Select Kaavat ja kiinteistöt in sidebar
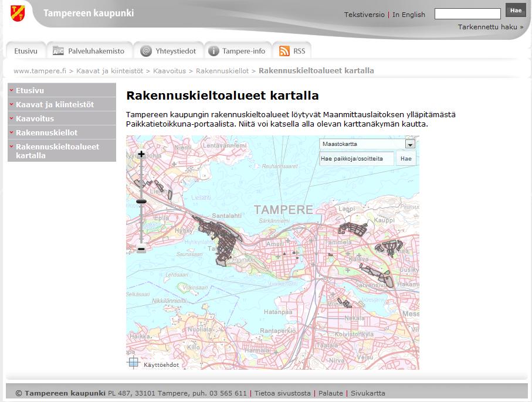This screenshot has height=402, width=532. [62, 104]
